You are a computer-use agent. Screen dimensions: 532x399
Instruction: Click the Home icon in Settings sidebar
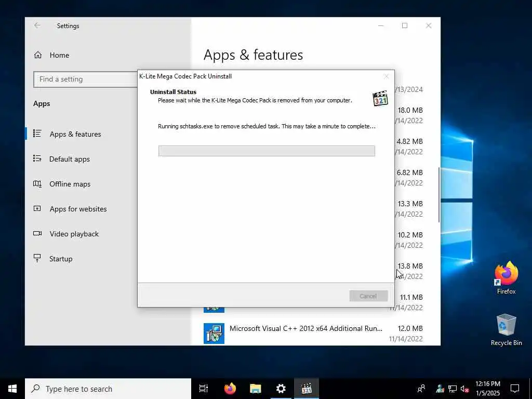coord(37,55)
